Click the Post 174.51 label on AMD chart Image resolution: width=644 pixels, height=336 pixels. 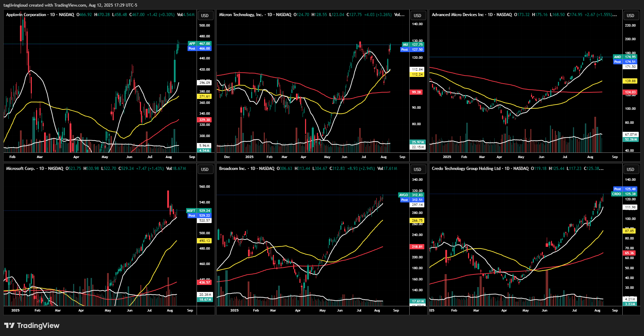pos(625,62)
